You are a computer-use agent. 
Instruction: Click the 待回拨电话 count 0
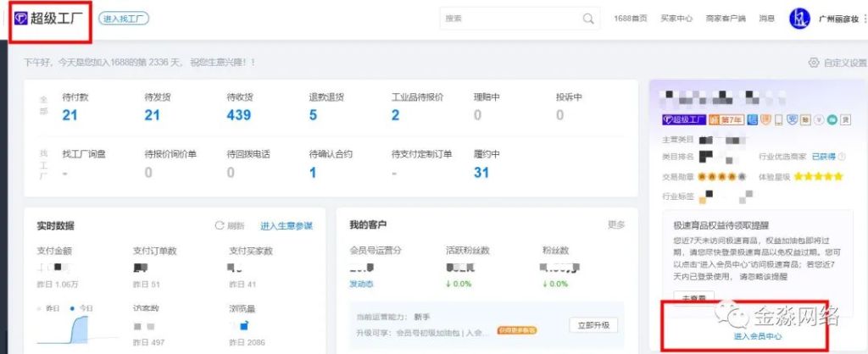click(231, 173)
